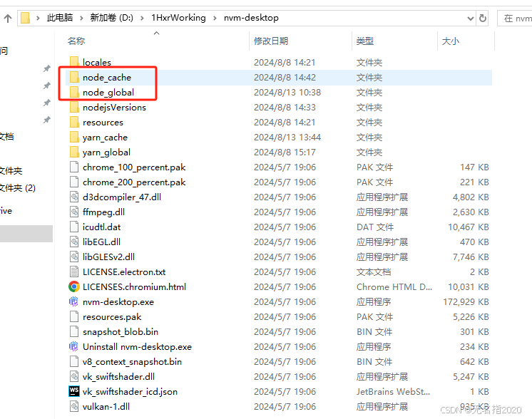Click Chrome icon of LICENSES.chromium.html
The width and height of the screenshot is (532, 419).
tap(74, 286)
